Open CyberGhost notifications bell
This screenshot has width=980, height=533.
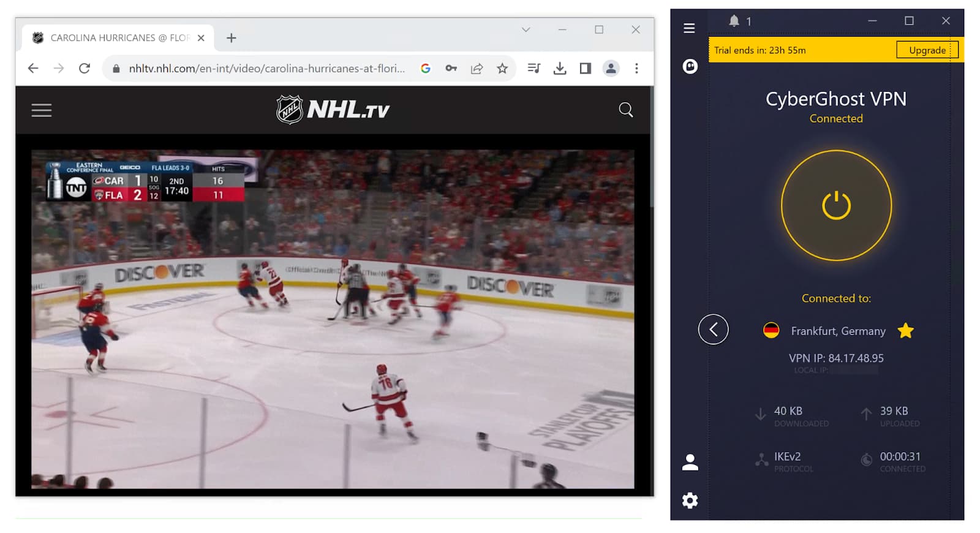click(734, 21)
